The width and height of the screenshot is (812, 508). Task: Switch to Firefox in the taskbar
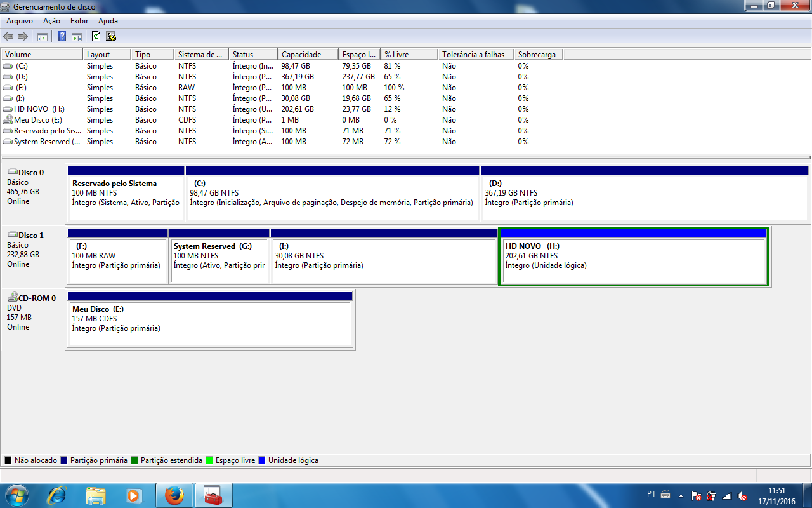(x=174, y=495)
